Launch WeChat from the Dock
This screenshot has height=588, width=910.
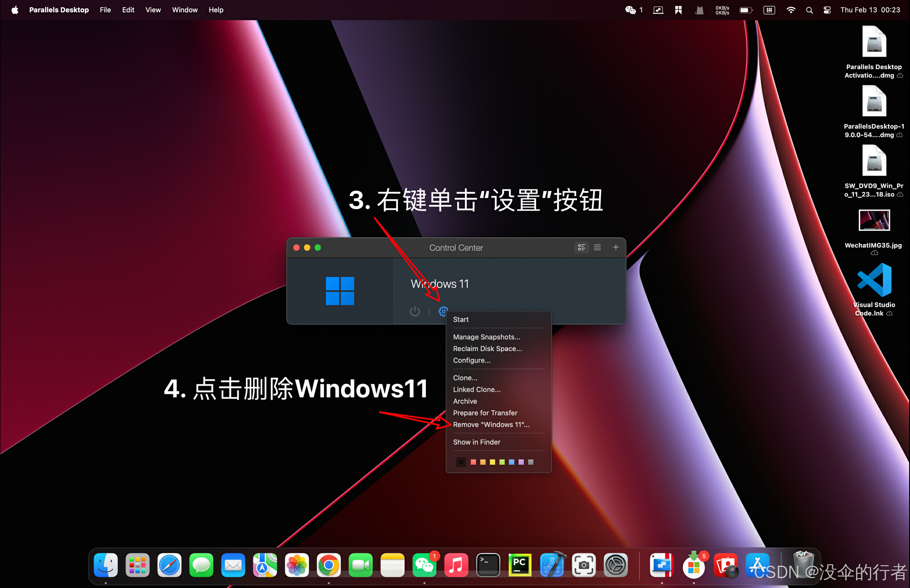[424, 565]
